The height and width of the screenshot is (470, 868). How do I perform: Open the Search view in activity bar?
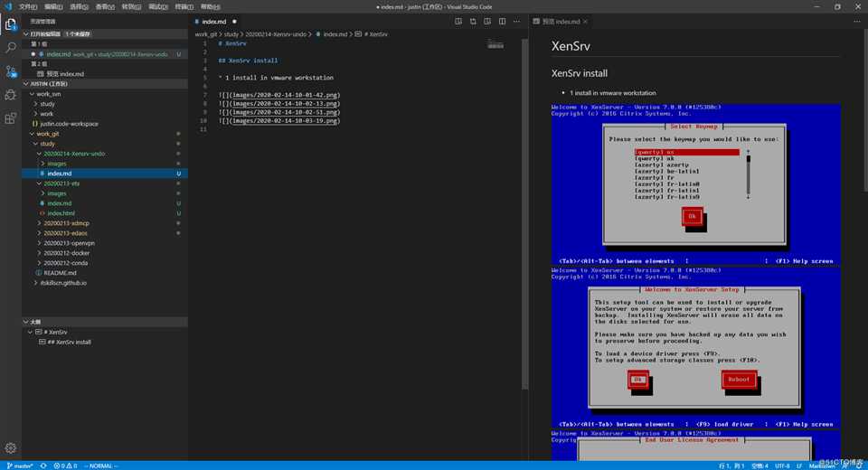click(11, 48)
